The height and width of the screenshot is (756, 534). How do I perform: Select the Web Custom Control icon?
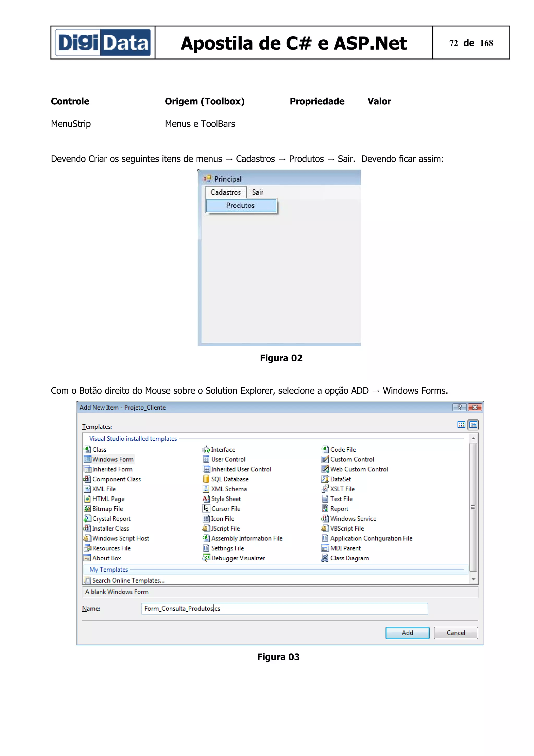pyautogui.click(x=325, y=469)
